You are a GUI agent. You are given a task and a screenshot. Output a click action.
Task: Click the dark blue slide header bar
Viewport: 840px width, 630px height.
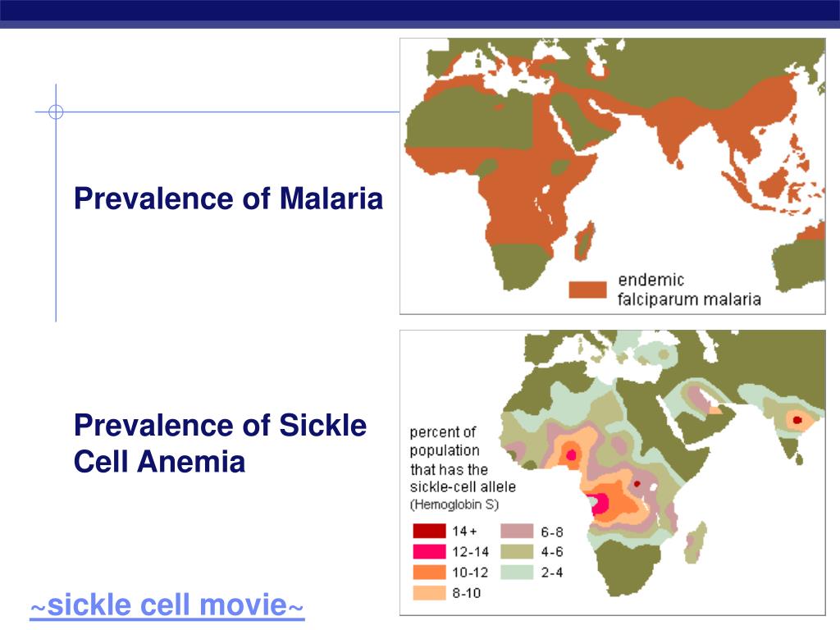click(x=420, y=13)
